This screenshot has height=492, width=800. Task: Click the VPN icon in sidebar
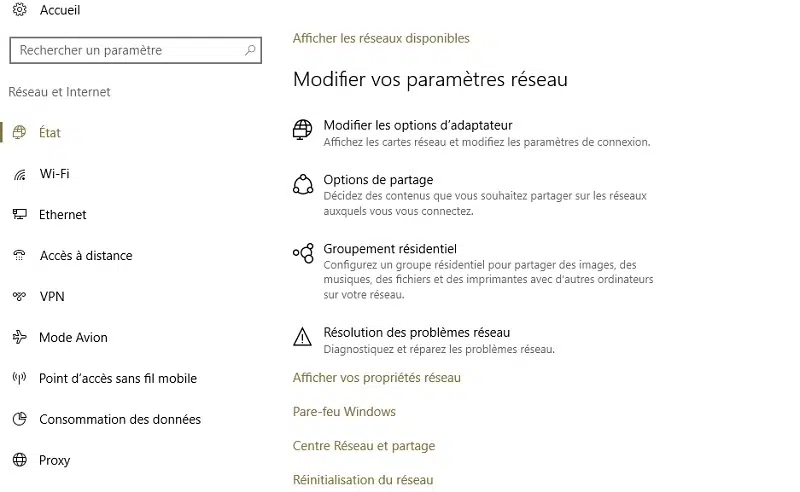[x=19, y=296]
